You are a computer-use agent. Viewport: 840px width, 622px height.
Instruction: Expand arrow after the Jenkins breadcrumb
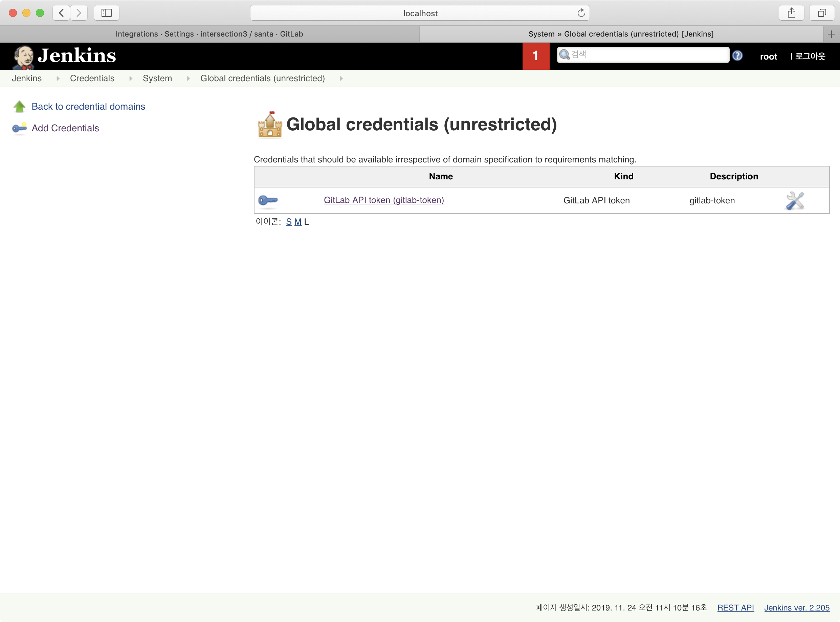[58, 78]
